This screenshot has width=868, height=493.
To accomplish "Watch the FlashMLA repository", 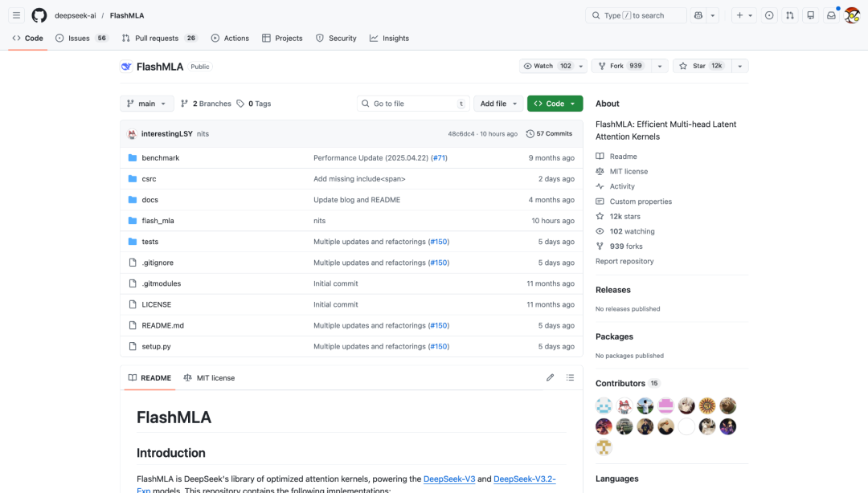I will 547,66.
